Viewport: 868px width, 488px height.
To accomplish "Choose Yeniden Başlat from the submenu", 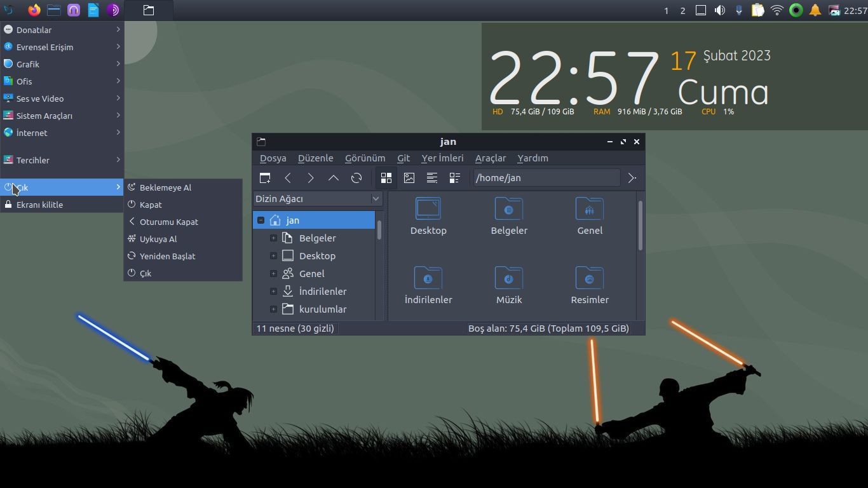I will pos(167,256).
